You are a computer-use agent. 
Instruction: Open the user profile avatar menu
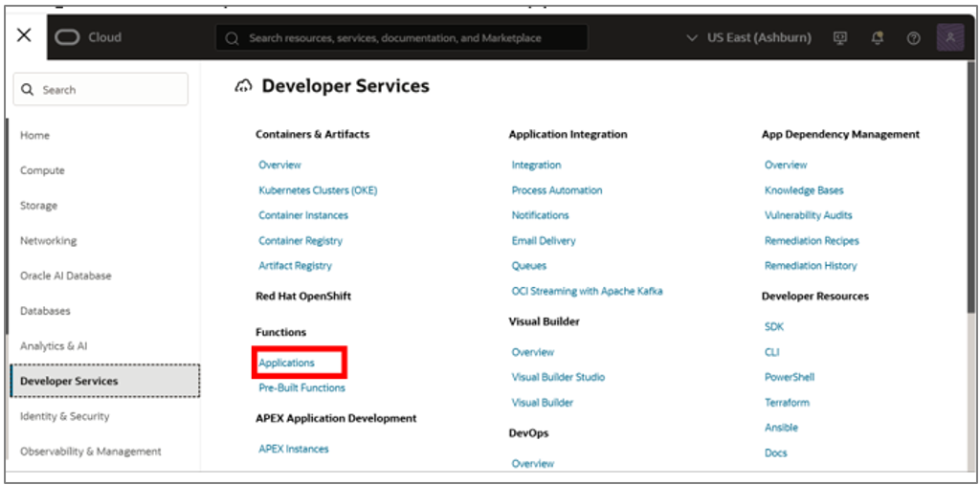tap(950, 37)
